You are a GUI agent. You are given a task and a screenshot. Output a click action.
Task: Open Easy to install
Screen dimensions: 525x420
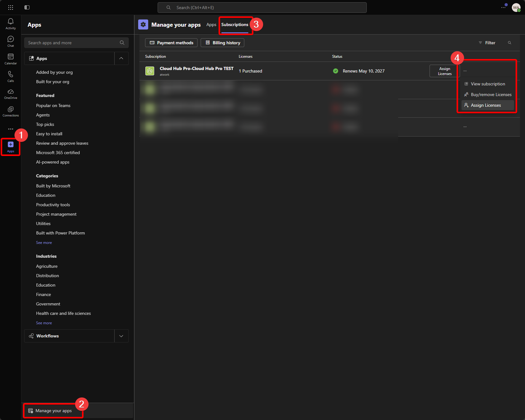(x=49, y=134)
